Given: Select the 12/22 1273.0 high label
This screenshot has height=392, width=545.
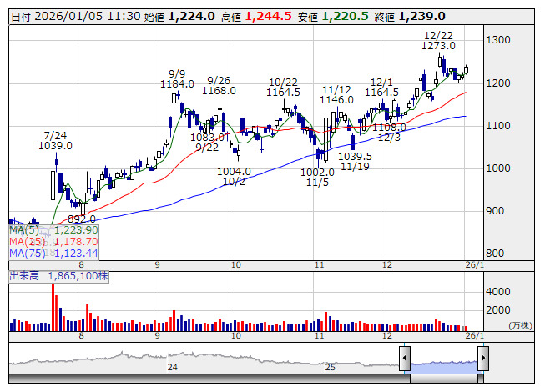Looking at the screenshot, I should [x=438, y=41].
